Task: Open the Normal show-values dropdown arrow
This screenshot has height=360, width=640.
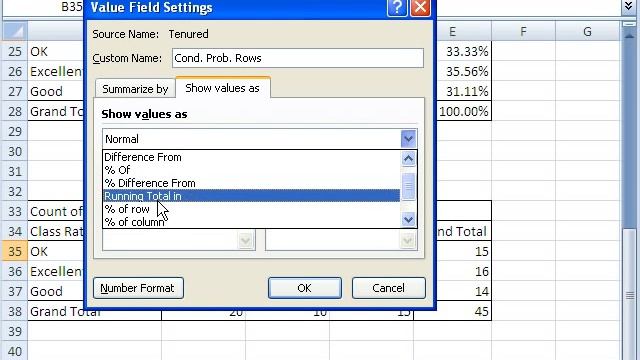Action: click(408, 139)
